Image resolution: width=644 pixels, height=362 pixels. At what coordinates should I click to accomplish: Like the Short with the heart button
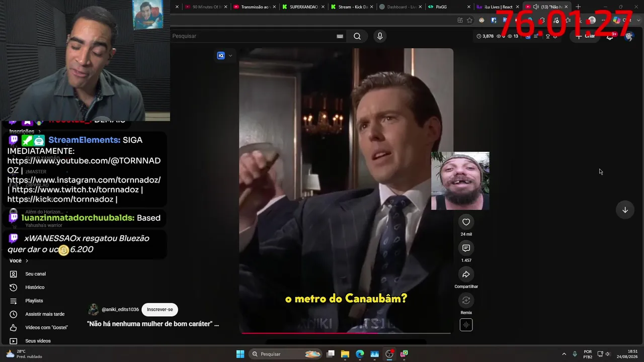point(466,222)
